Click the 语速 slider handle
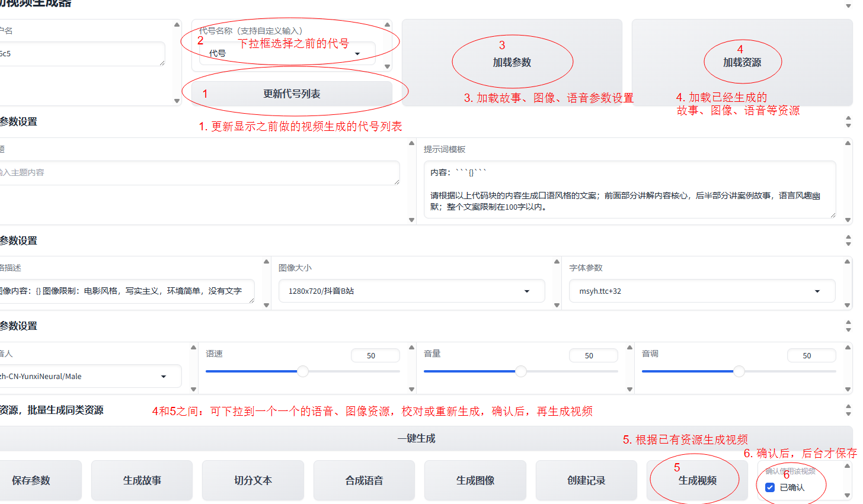 coord(303,371)
